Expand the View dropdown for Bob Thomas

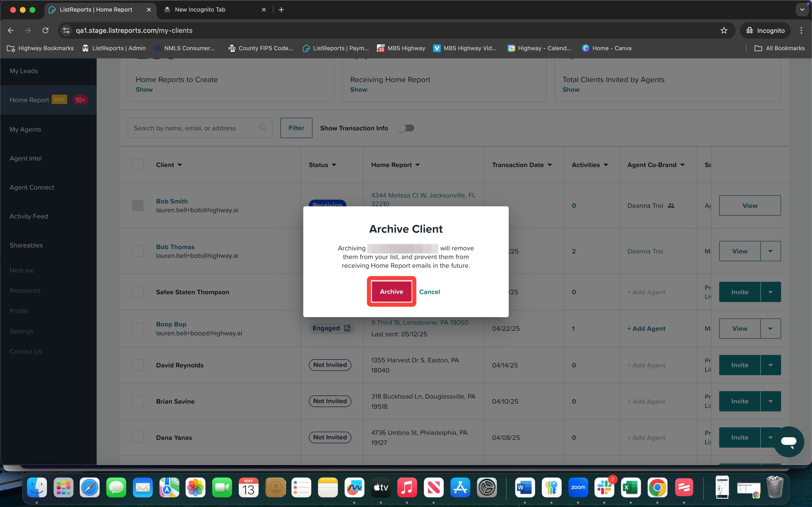tap(771, 251)
